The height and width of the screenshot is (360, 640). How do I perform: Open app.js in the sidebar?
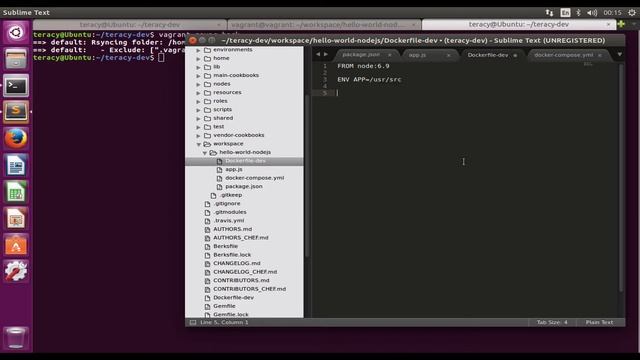tap(234, 169)
